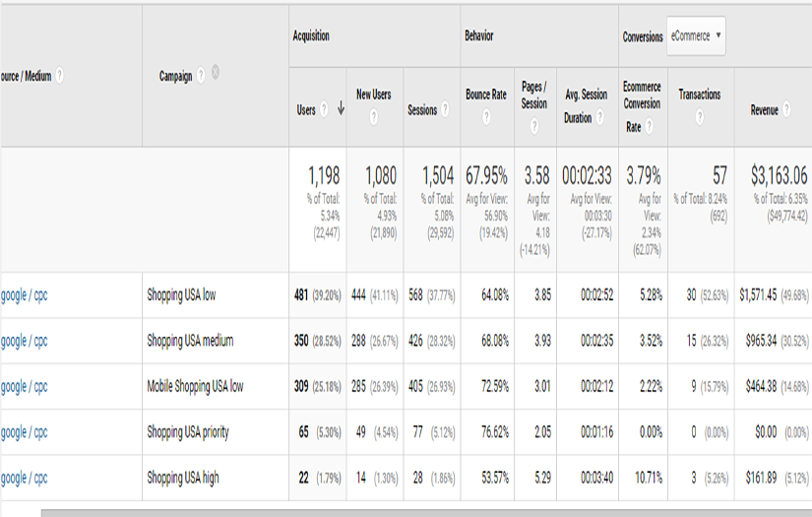The width and height of the screenshot is (812, 517).
Task: Sort by the Ecommerce Conversion Rate column header
Action: 642,102
